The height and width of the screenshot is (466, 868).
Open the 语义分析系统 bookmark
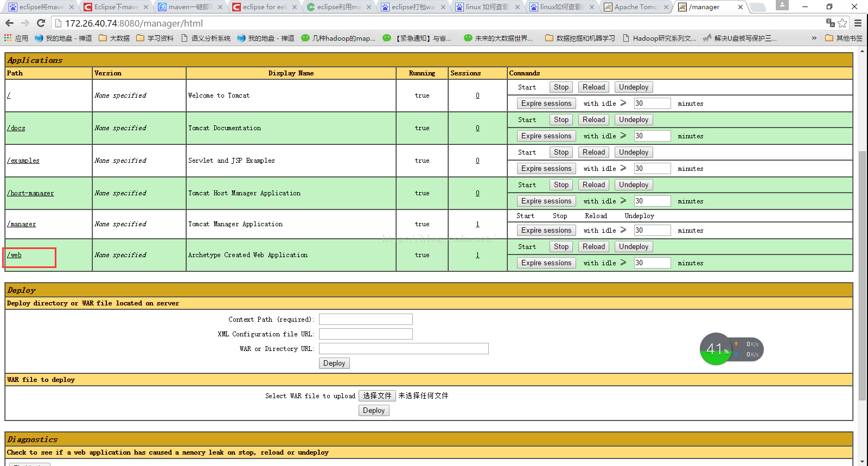(206, 38)
